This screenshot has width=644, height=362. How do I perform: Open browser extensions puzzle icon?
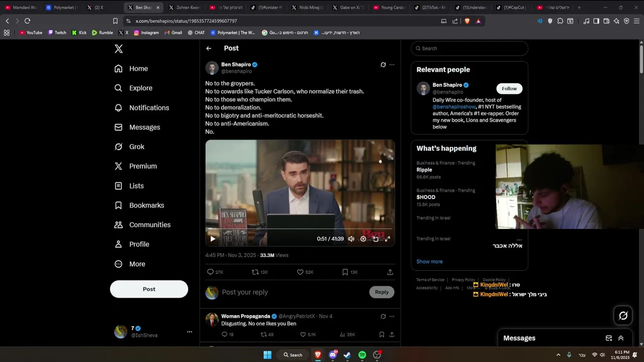(x=560, y=21)
